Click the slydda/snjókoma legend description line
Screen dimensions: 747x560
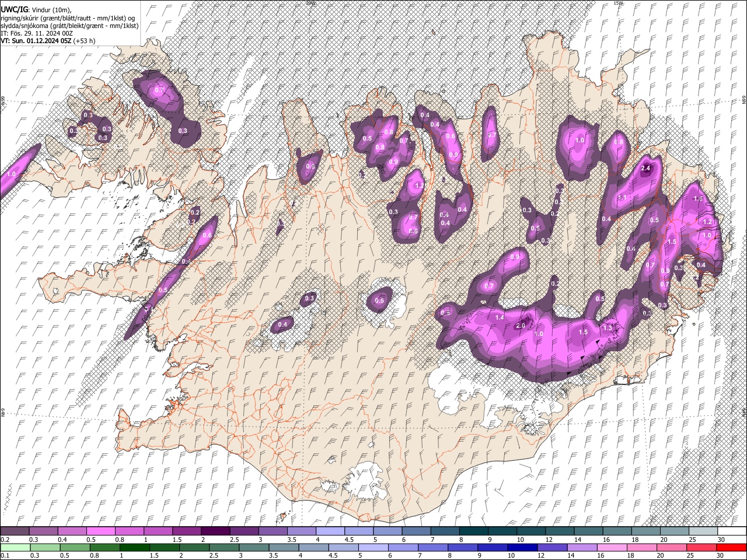69,26
